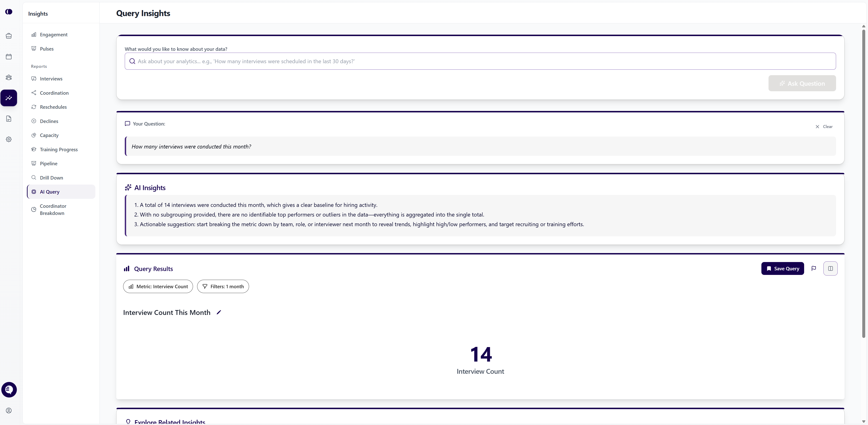Click the Ask Question button

pyautogui.click(x=802, y=83)
